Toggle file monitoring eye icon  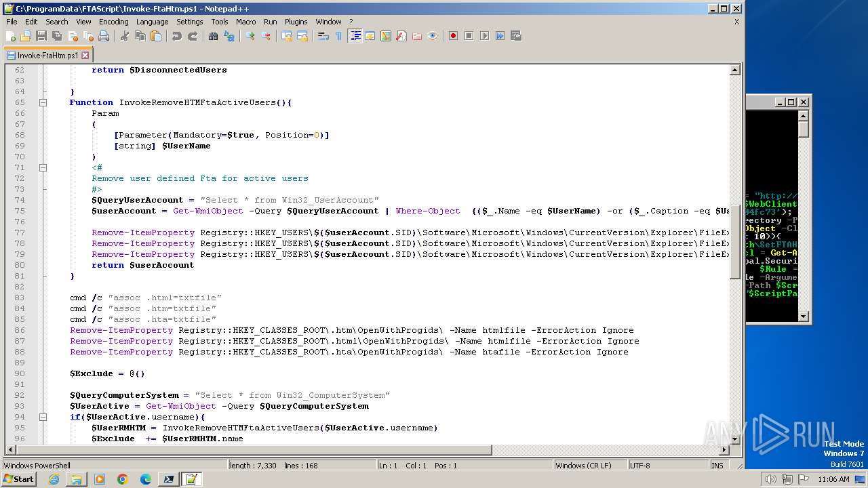coord(433,36)
